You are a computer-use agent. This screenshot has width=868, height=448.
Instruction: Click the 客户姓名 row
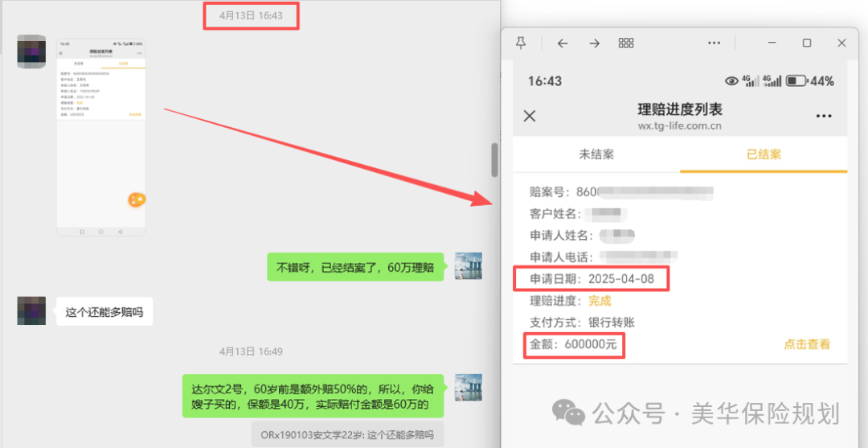click(x=579, y=214)
